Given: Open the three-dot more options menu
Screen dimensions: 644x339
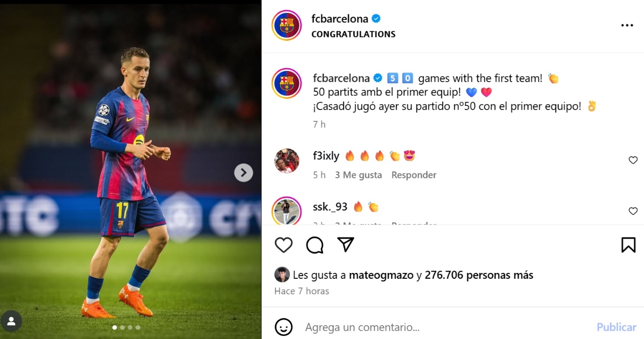Looking at the screenshot, I should [627, 25].
